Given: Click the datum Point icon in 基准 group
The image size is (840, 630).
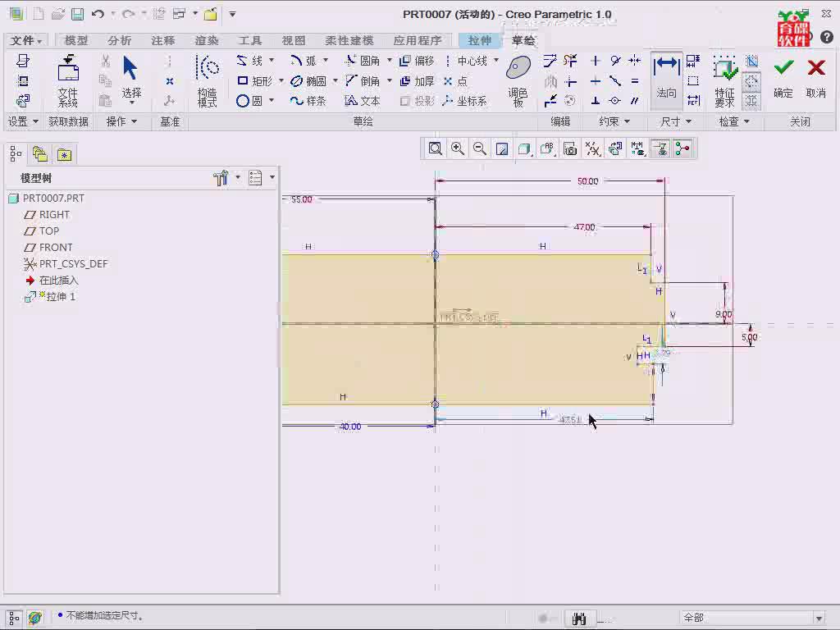Looking at the screenshot, I should [169, 81].
